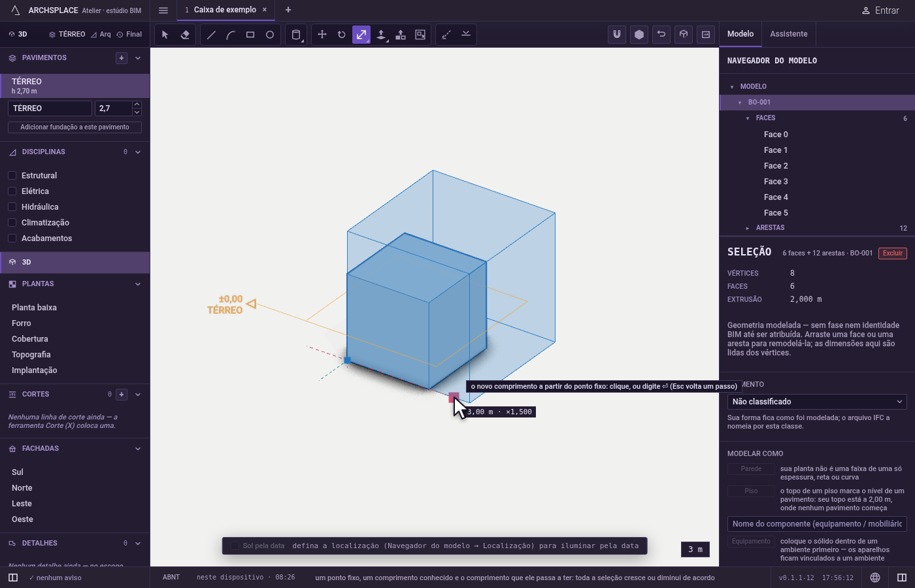Pick the rectangle tool

coord(250,35)
